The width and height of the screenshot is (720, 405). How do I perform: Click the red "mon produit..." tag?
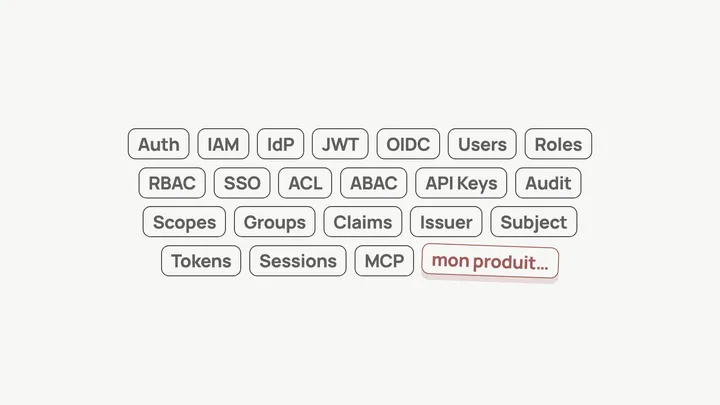click(x=490, y=263)
